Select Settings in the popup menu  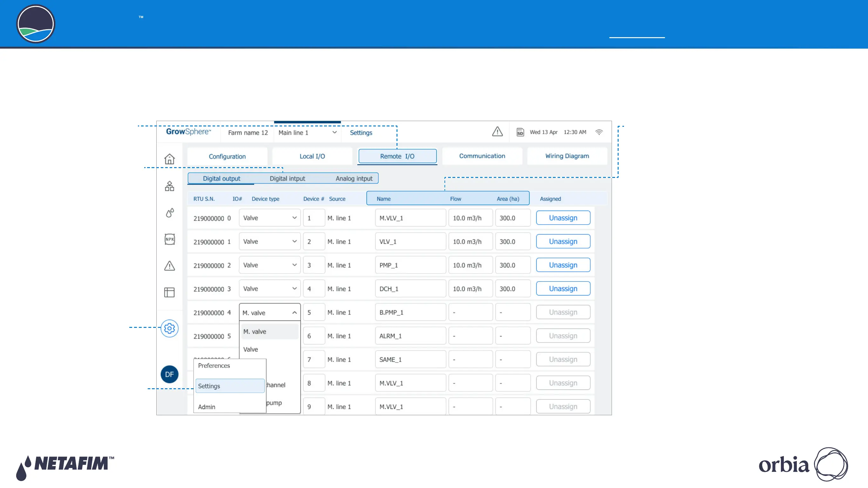pyautogui.click(x=230, y=386)
